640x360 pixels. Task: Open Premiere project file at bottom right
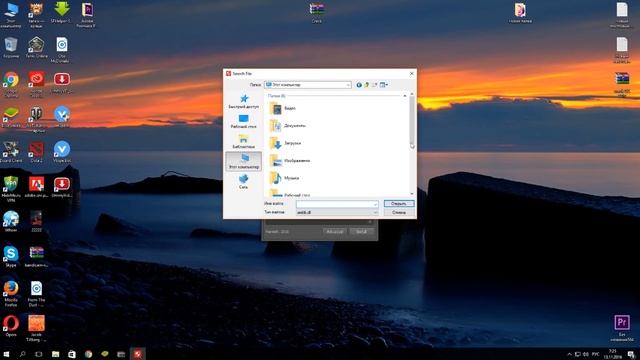(x=622, y=328)
